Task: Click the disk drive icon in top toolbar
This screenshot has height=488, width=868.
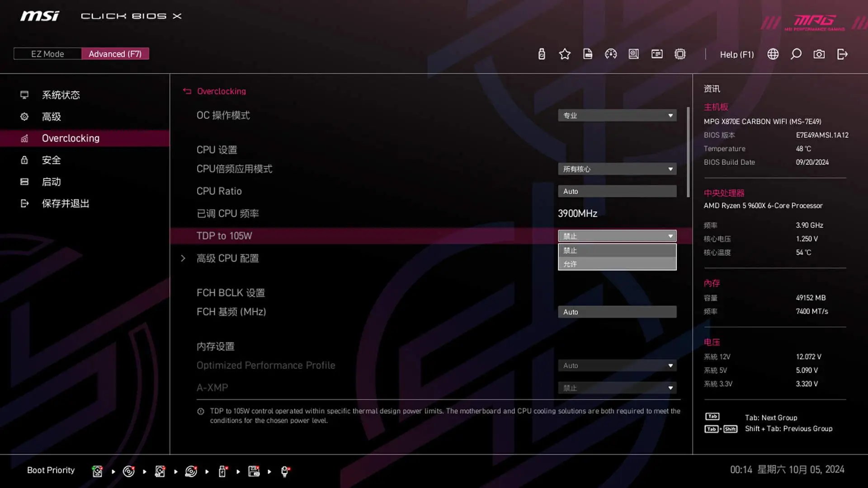Action: (x=634, y=54)
